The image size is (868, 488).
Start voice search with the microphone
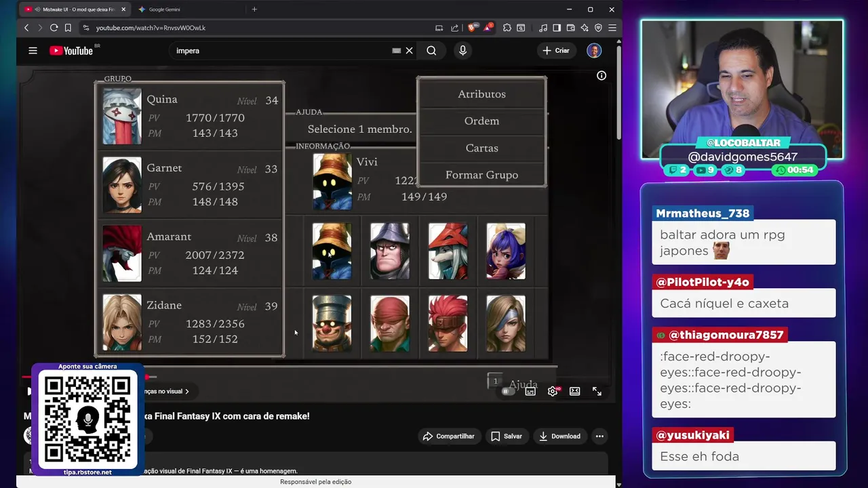click(x=462, y=50)
